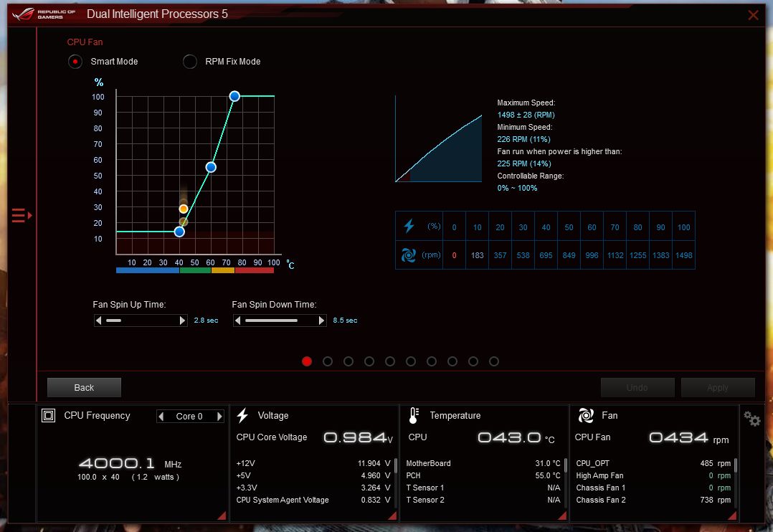Click the CPU Frequency chip icon

pos(49,416)
